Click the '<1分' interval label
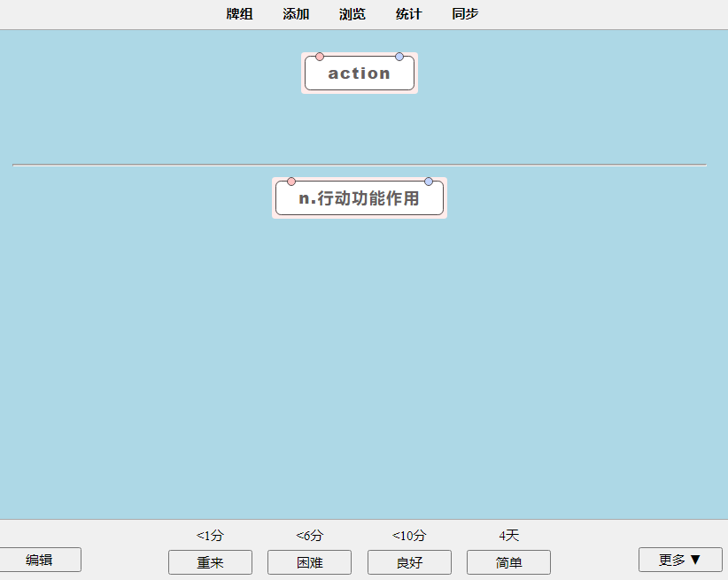 (210, 536)
